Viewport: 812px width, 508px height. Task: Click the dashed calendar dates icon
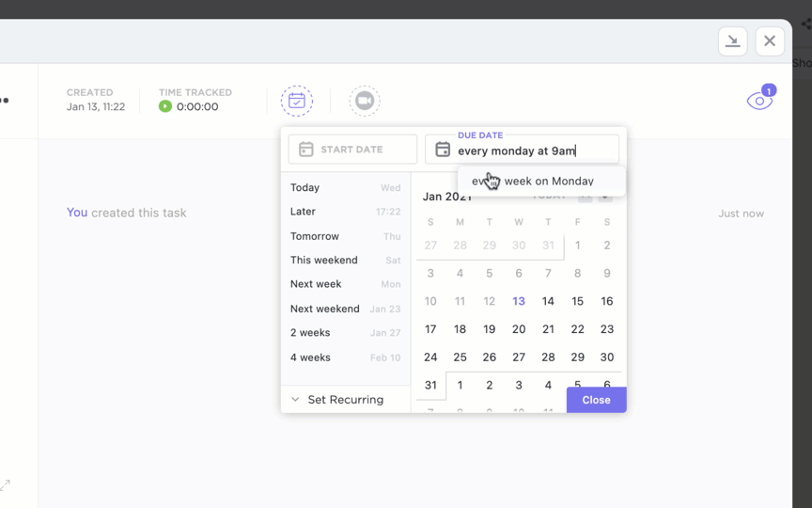tap(297, 101)
